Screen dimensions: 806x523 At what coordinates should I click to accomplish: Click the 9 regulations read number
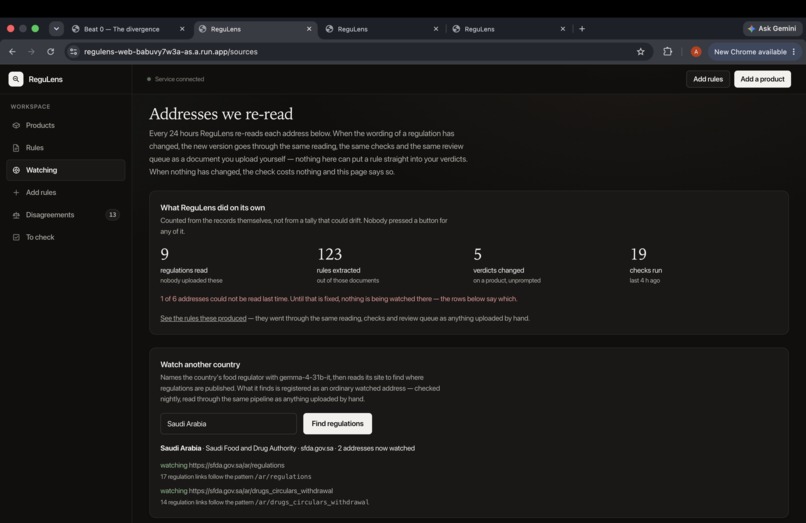pos(164,254)
